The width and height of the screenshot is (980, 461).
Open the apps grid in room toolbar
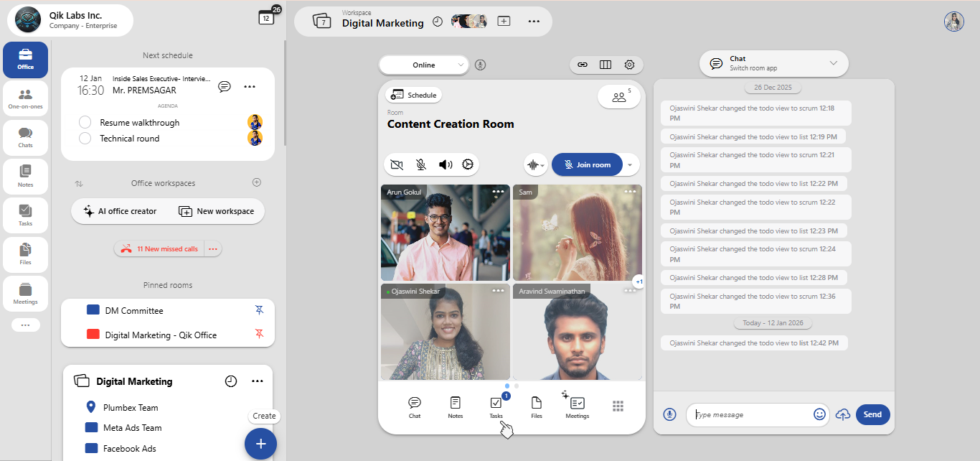pyautogui.click(x=618, y=406)
